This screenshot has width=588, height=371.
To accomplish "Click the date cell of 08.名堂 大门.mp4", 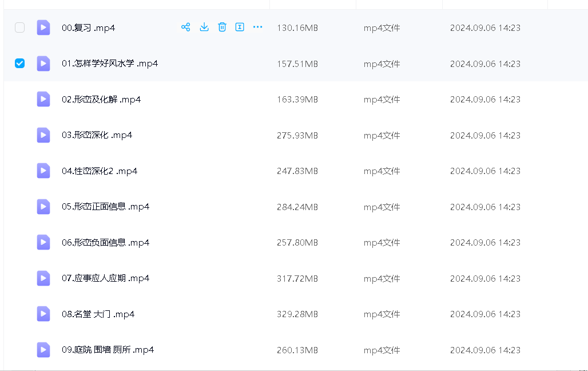I will (484, 314).
